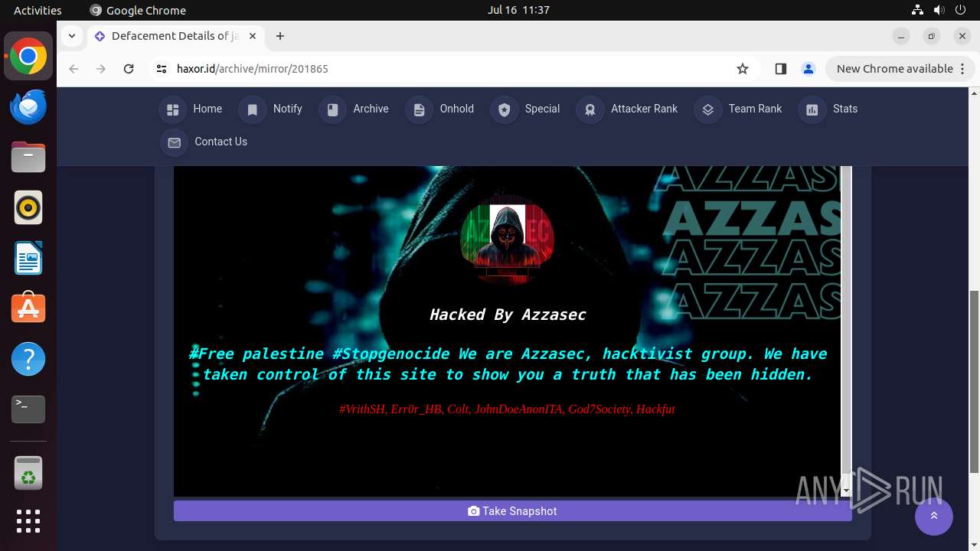
Task: Click the Team Rank layers icon
Action: click(708, 109)
